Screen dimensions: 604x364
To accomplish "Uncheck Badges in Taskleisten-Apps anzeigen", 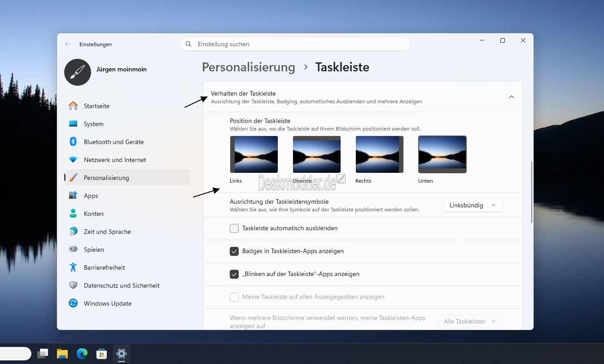I will point(234,251).
